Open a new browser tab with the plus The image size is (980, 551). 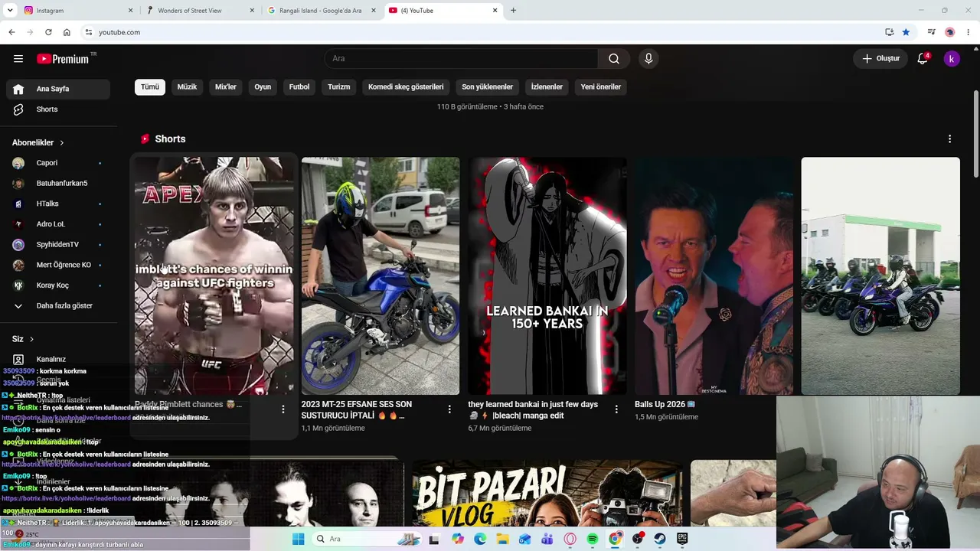[513, 11]
